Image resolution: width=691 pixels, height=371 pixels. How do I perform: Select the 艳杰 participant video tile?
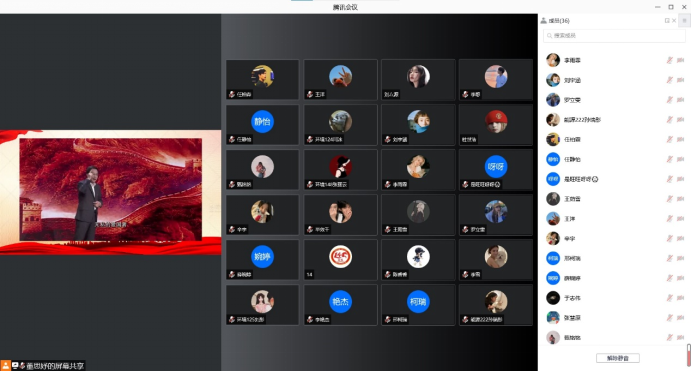(x=340, y=305)
